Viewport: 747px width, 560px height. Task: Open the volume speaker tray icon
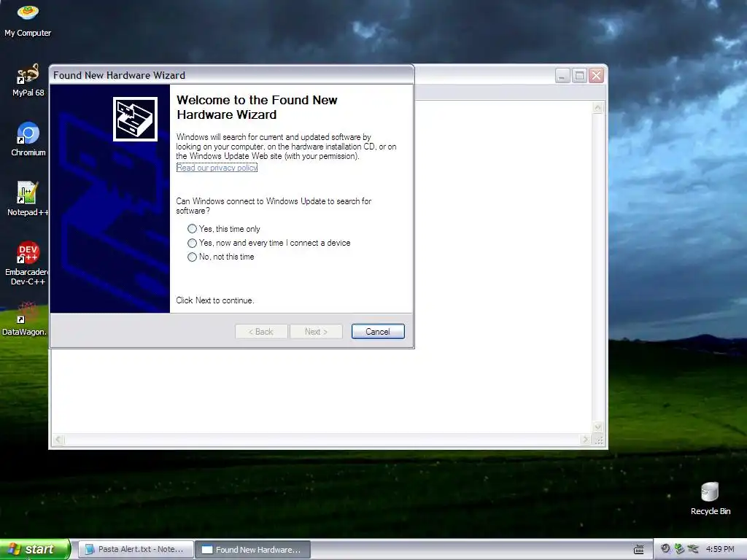665,549
